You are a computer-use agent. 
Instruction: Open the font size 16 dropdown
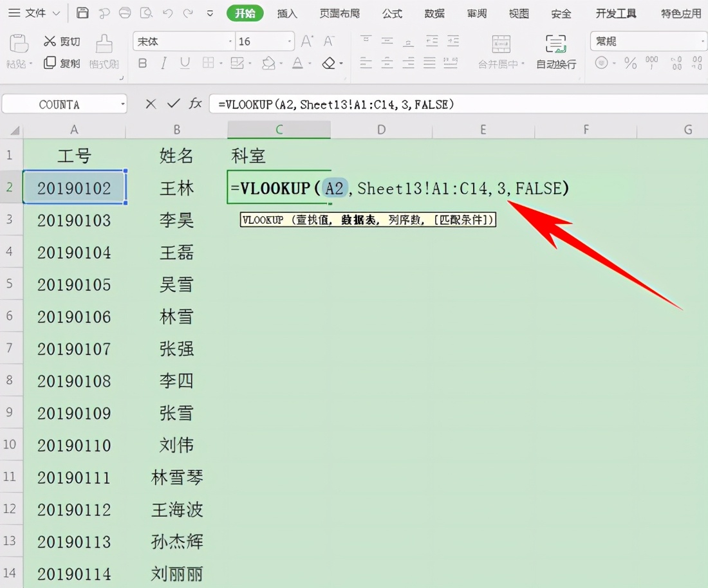pyautogui.click(x=290, y=42)
